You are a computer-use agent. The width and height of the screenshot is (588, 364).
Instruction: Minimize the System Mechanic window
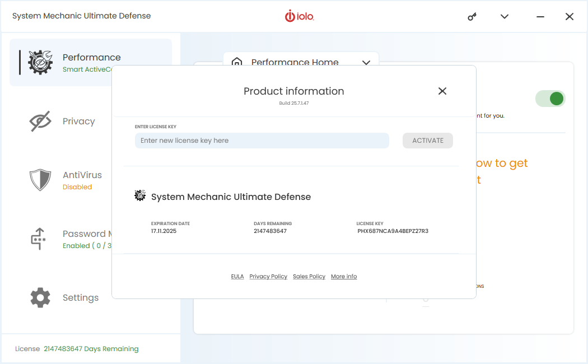click(x=540, y=16)
